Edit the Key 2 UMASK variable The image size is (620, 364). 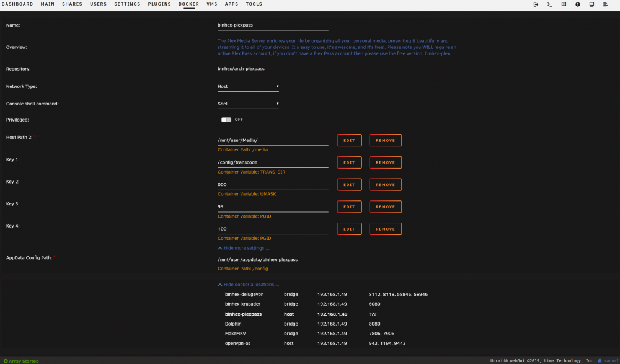pyautogui.click(x=349, y=184)
